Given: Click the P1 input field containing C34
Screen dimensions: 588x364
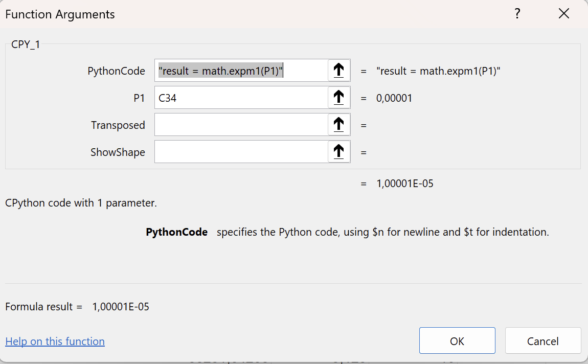Looking at the screenshot, I should [241, 98].
